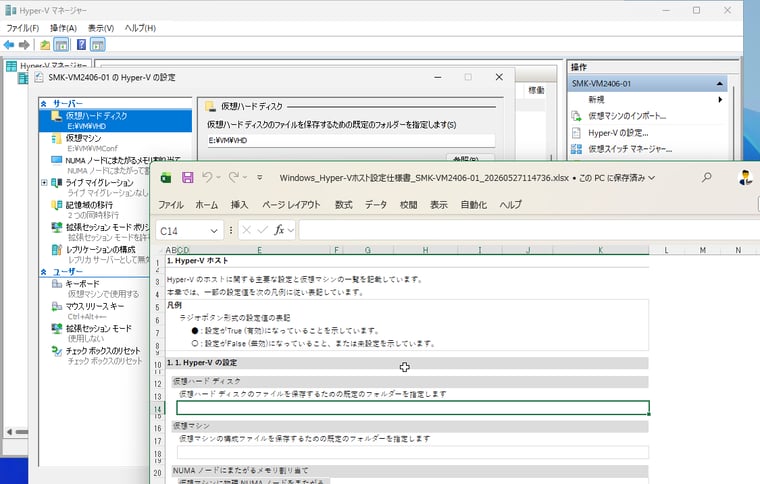Open the Excel Name Box dropdown
The width and height of the screenshot is (760, 484).
pyautogui.click(x=214, y=231)
